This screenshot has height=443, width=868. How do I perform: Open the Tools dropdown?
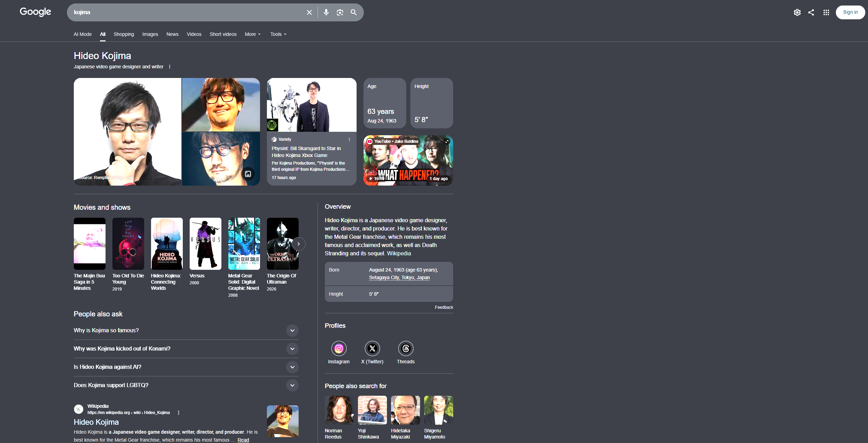tap(278, 34)
